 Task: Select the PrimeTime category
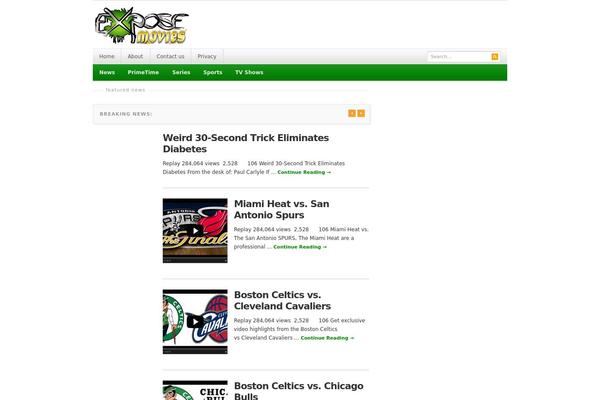[143, 72]
